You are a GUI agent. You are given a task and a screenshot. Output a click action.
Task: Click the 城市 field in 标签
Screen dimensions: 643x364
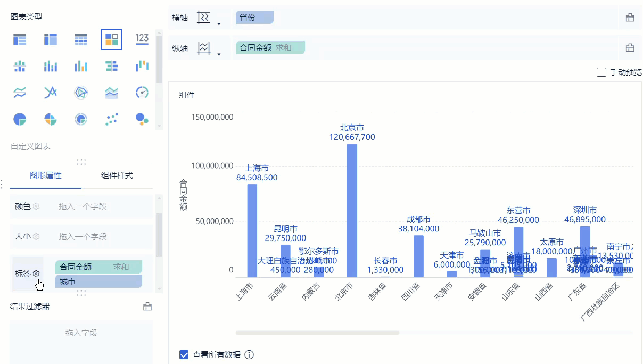(98, 281)
